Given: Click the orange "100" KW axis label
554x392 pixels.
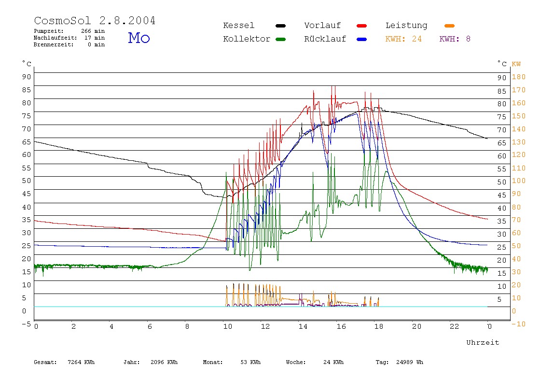Looking at the screenshot, I should [x=519, y=181].
